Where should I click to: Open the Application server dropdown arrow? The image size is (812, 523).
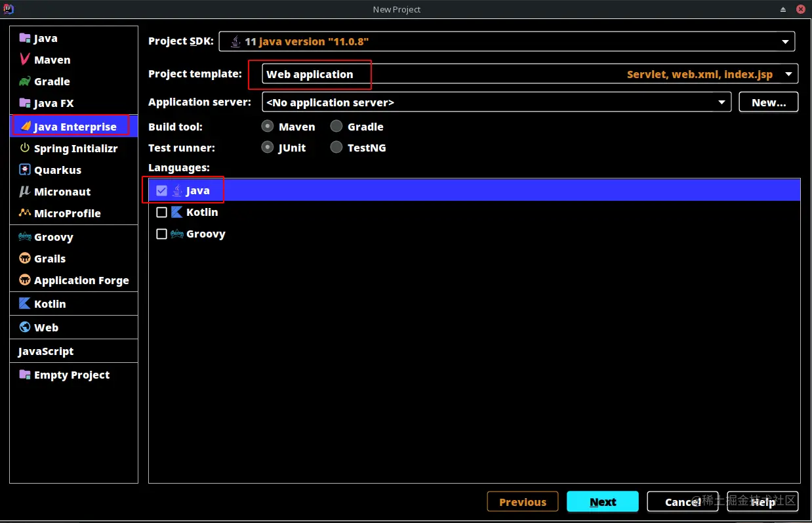721,102
